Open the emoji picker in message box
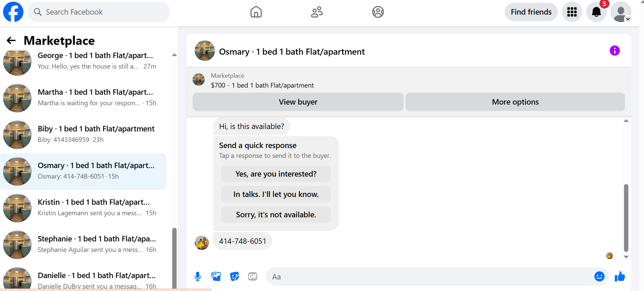Screen dimensions: 644x291 pos(599,276)
